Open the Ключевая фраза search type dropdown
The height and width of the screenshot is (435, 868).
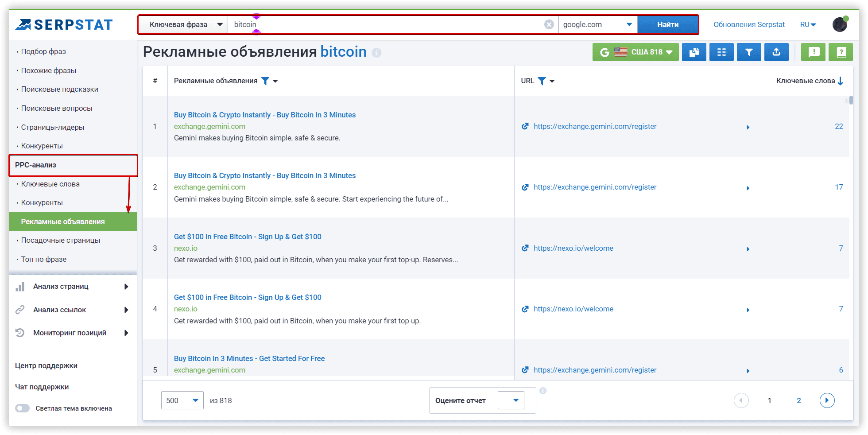pyautogui.click(x=186, y=24)
